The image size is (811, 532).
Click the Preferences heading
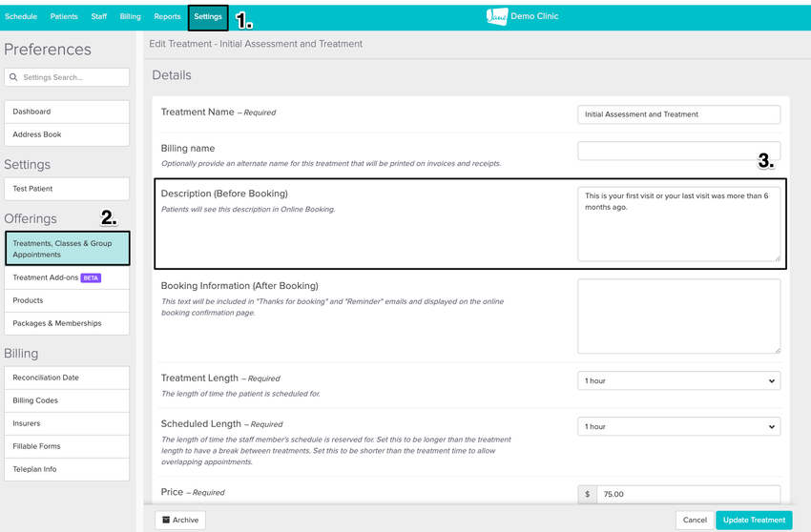coord(48,50)
